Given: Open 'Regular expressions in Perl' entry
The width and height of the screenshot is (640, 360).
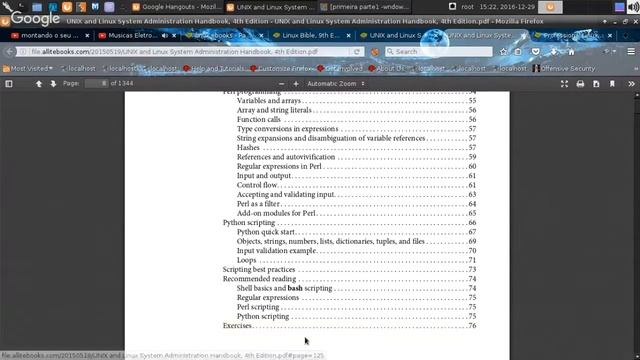Looking at the screenshot, I should 356,166.
